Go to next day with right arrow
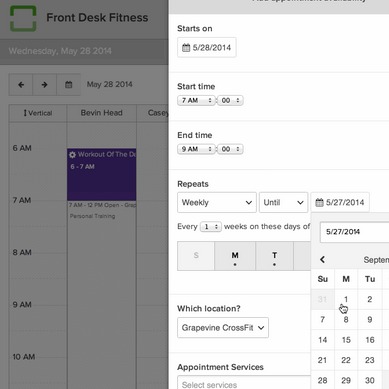This screenshot has height=389, width=389. click(44, 85)
